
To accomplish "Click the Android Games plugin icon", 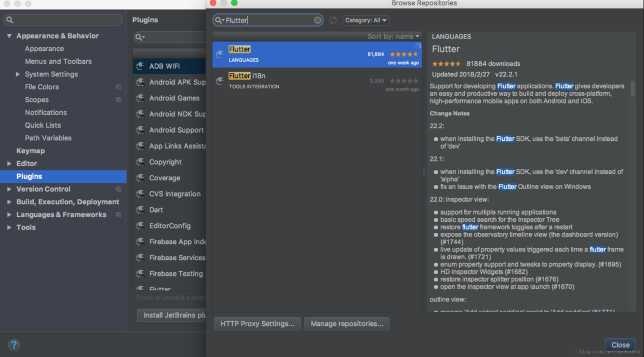I will [140, 98].
